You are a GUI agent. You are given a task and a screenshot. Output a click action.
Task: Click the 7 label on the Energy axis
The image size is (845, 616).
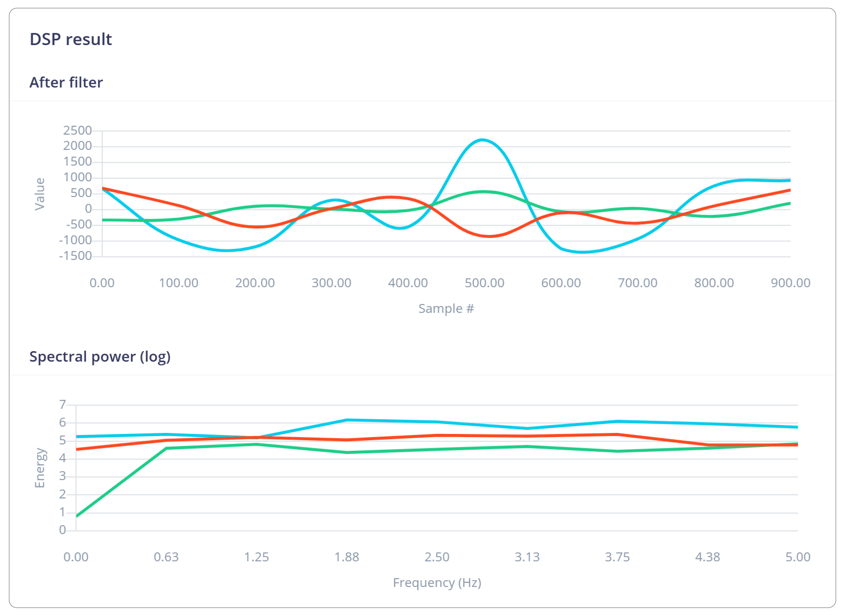(x=62, y=405)
